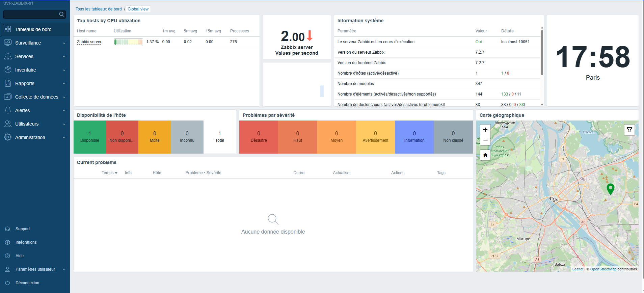Open the map severity filter funnel icon

629,130
